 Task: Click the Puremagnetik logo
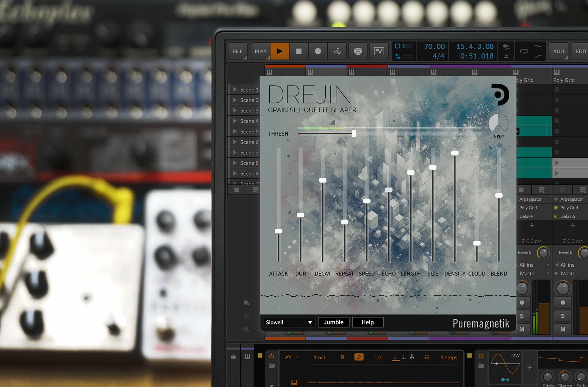pyautogui.click(x=481, y=323)
